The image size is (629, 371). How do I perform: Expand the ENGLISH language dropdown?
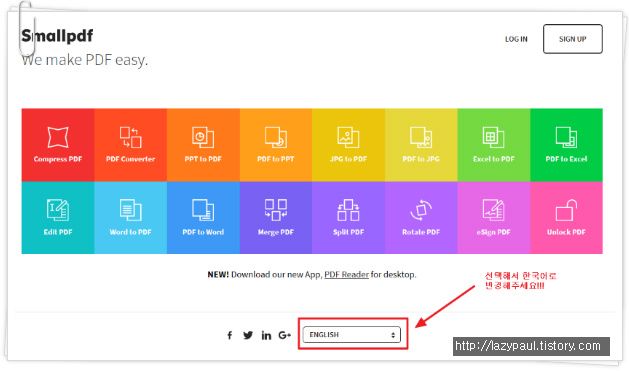(352, 335)
